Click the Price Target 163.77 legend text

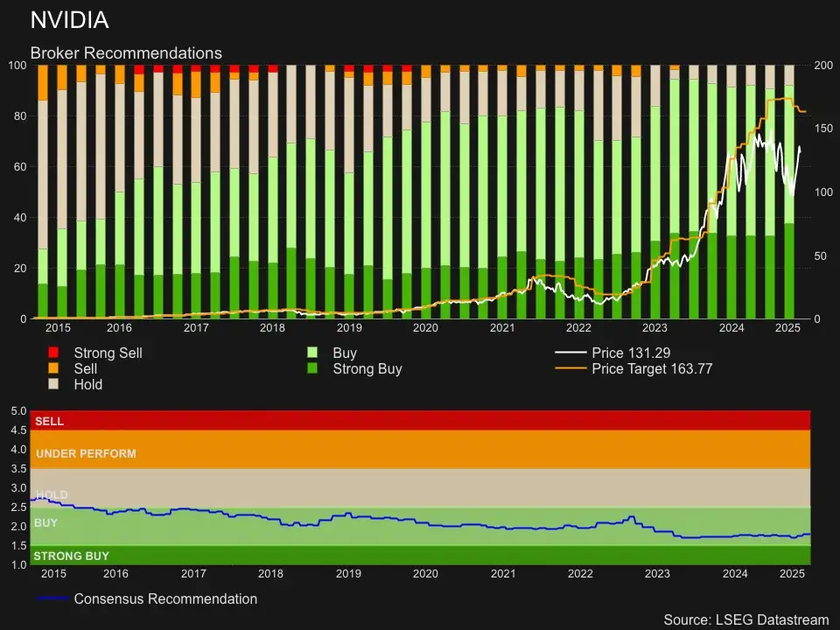pyautogui.click(x=652, y=368)
